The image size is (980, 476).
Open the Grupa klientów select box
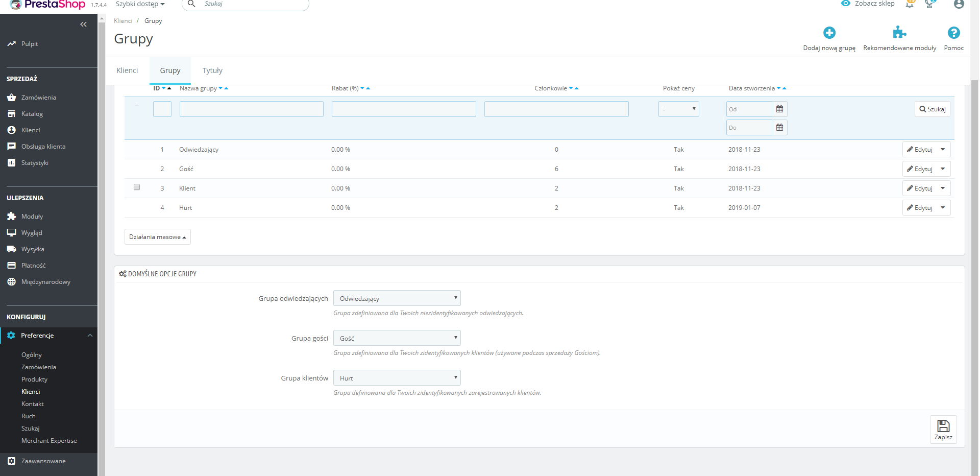pos(397,378)
